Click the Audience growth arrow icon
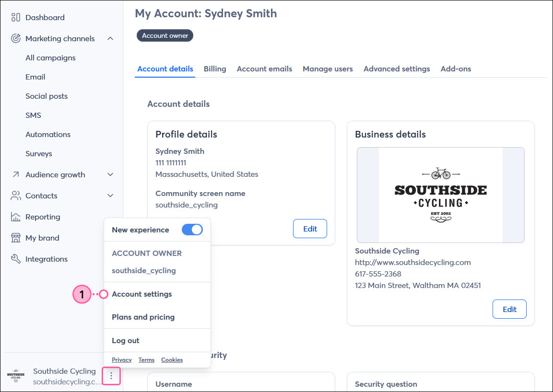This screenshot has width=553, height=392. [15, 174]
